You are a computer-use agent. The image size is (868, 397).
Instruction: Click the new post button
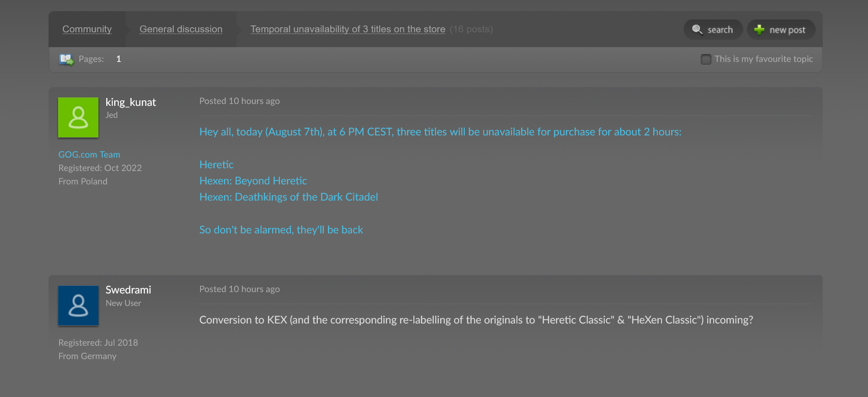[x=781, y=29]
